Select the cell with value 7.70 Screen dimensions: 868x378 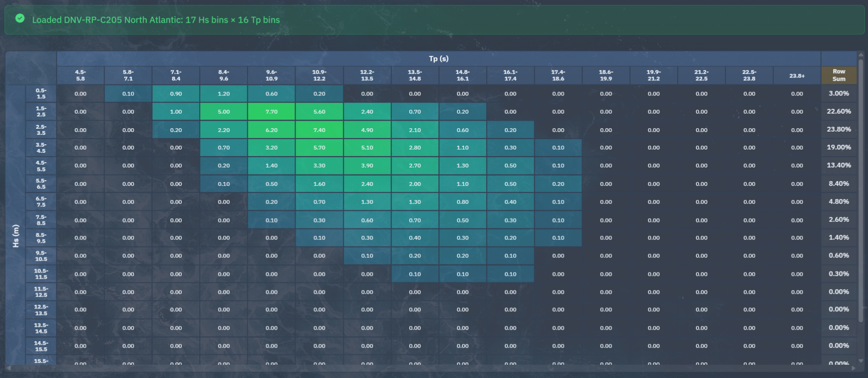[271, 112]
